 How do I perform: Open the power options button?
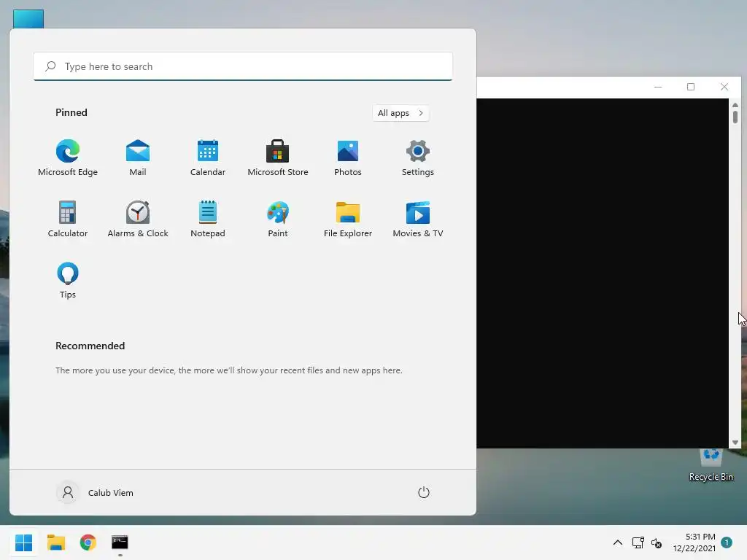tap(424, 492)
